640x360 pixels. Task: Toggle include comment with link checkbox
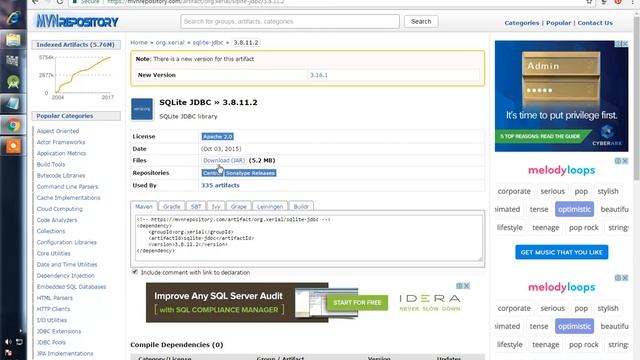[x=135, y=272]
